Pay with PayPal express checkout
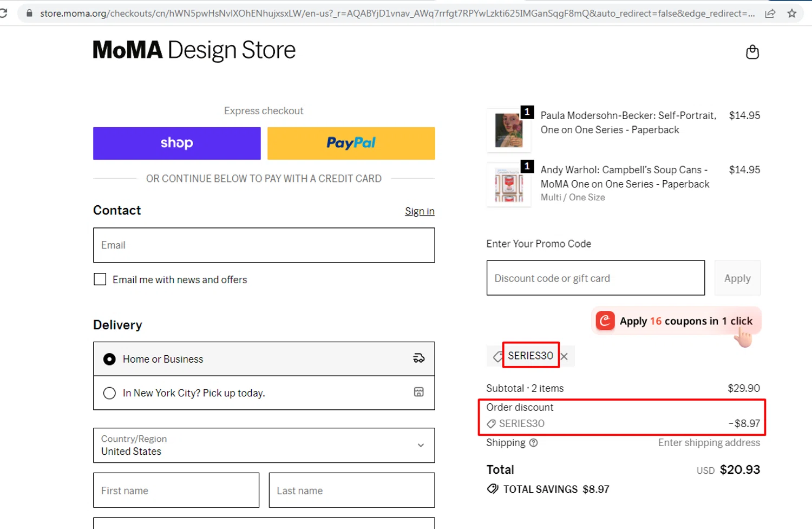Image resolution: width=812 pixels, height=529 pixels. 351,143
